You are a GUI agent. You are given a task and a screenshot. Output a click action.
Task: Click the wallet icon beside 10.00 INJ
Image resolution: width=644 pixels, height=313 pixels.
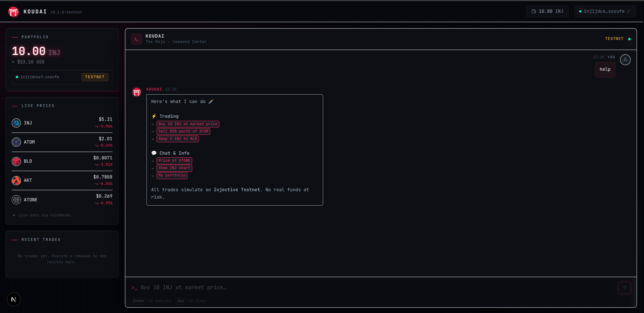tap(534, 11)
